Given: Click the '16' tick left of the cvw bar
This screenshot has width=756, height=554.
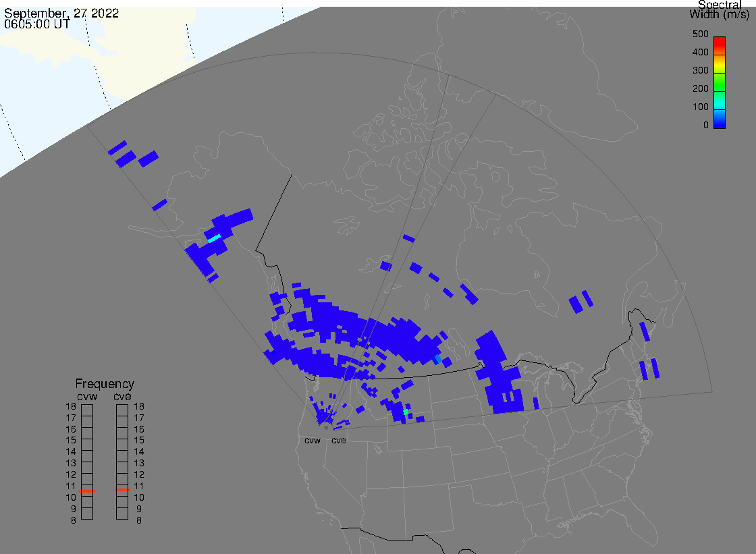Looking at the screenshot, I should [x=71, y=429].
